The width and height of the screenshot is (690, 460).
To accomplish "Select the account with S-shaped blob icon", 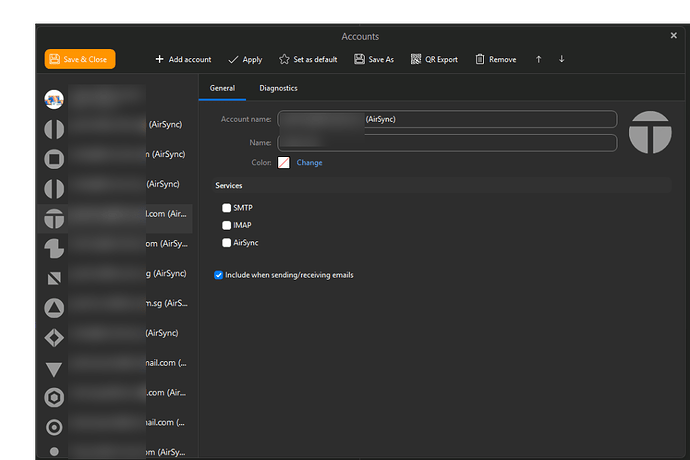I will (x=54, y=248).
